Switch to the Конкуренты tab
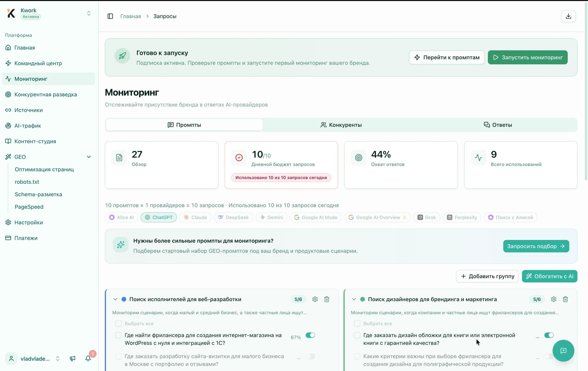This screenshot has width=588, height=371. point(341,125)
